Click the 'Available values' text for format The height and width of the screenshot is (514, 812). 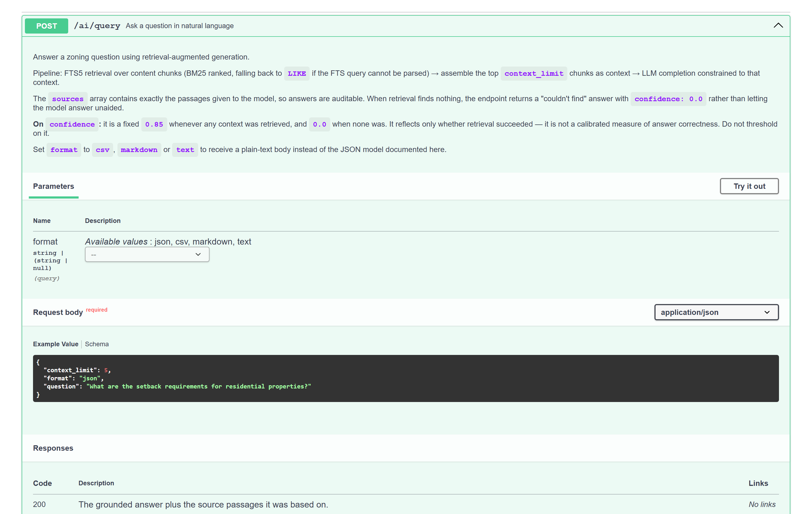pyautogui.click(x=116, y=242)
